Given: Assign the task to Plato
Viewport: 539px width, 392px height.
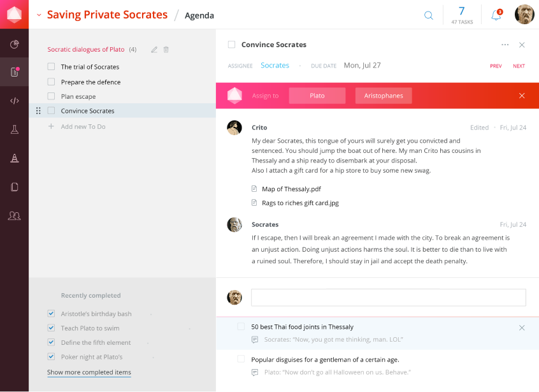Looking at the screenshot, I should point(317,96).
